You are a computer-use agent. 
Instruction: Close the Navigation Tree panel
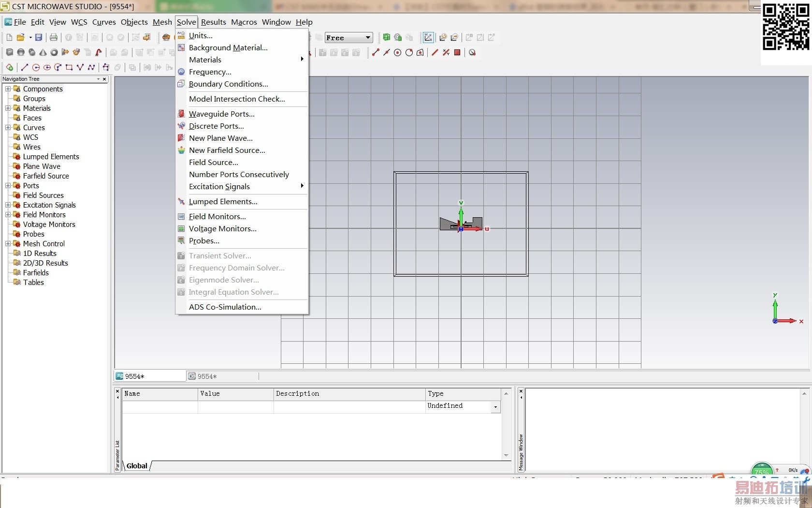104,79
